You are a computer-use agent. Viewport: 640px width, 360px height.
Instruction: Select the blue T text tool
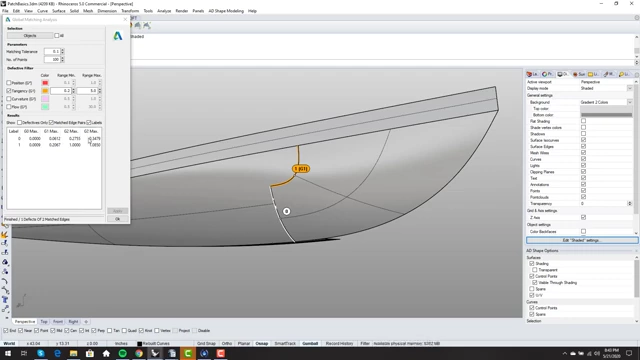pyautogui.click(x=5, y=300)
